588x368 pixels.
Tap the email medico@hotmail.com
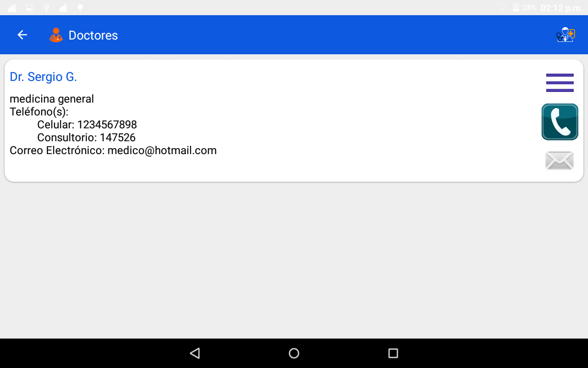162,150
